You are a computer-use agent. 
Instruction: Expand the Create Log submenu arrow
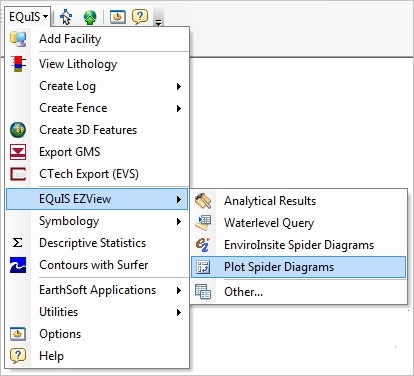tap(179, 86)
